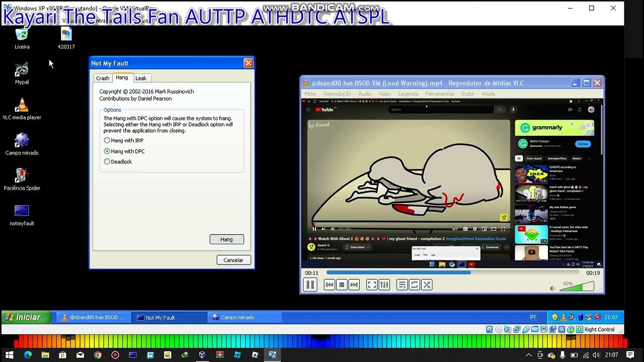Click host microphone tray icon

[x=562, y=355]
